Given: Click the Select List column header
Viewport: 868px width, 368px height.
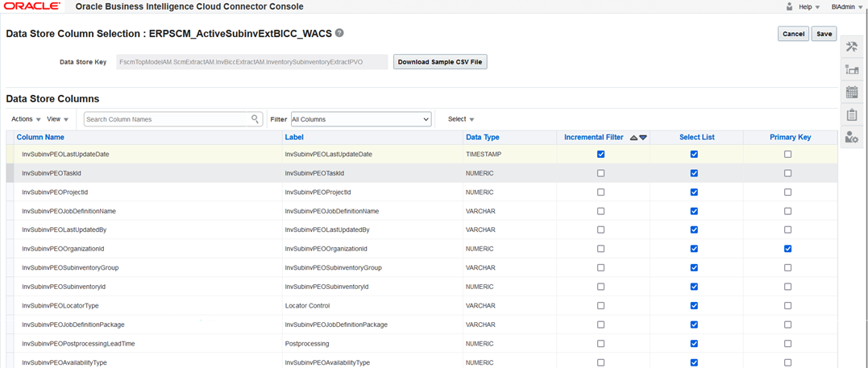Looking at the screenshot, I should [696, 137].
